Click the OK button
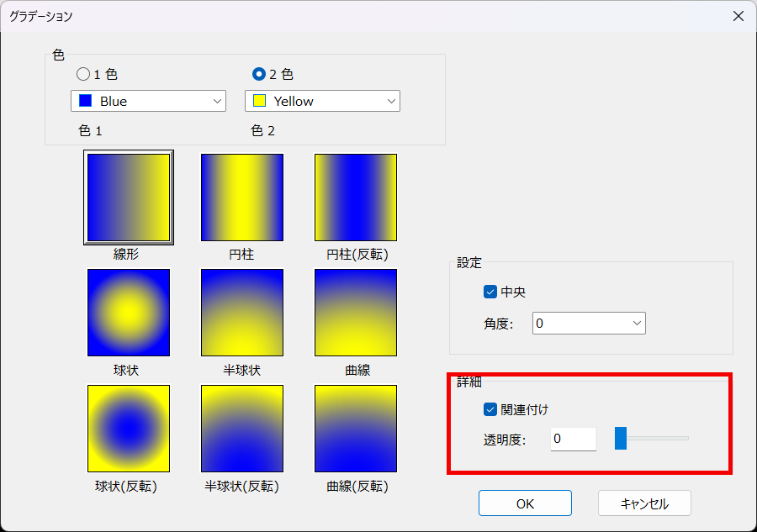This screenshot has height=532, width=757. [525, 503]
